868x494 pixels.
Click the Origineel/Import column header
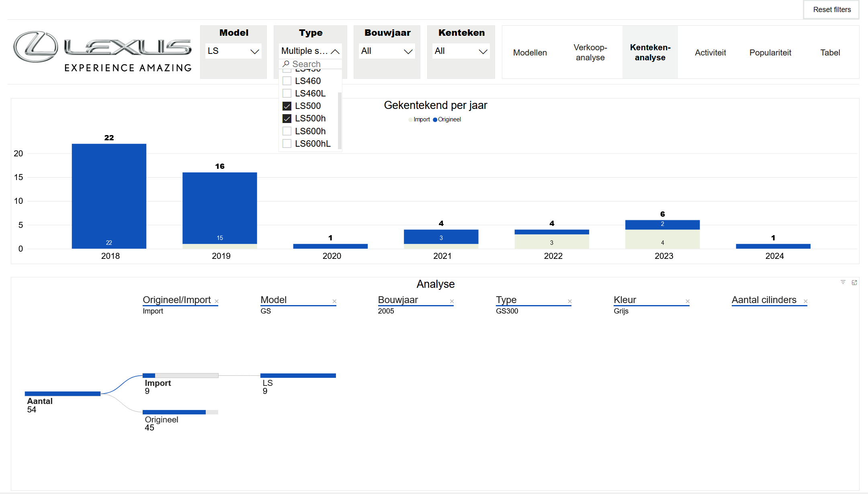[177, 300]
